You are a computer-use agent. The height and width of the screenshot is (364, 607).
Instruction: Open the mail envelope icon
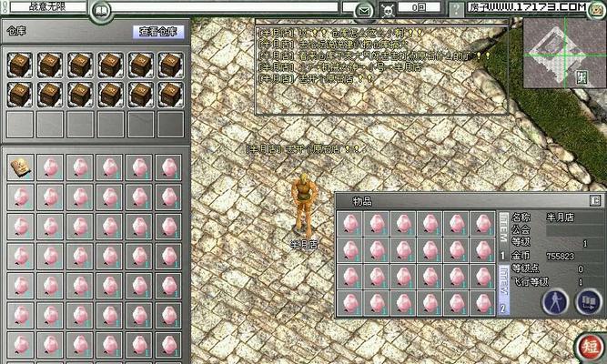pos(363,11)
